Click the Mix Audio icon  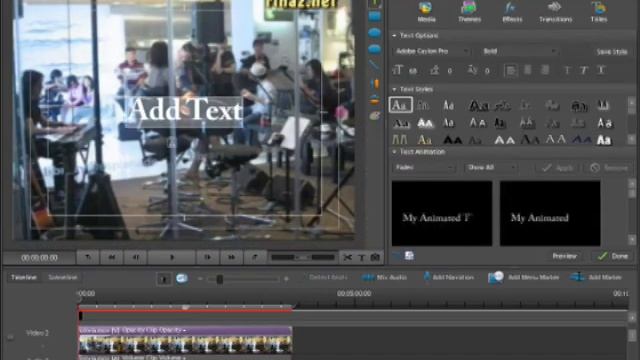pyautogui.click(x=367, y=278)
